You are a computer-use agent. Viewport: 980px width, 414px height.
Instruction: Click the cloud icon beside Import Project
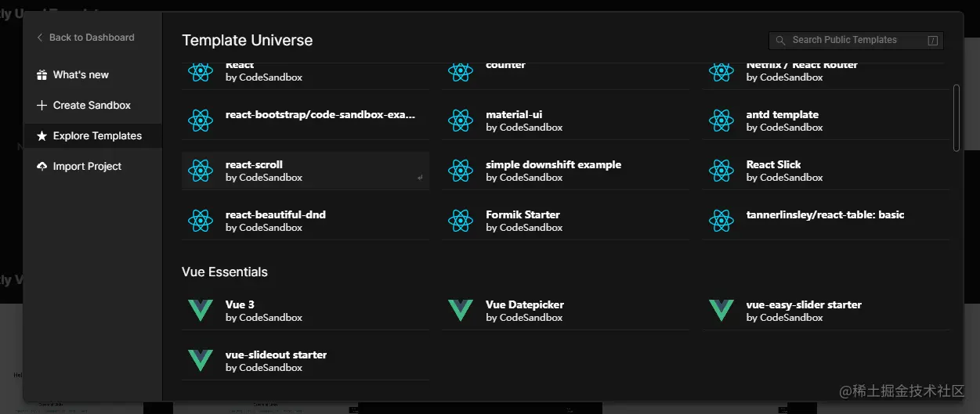(x=42, y=167)
